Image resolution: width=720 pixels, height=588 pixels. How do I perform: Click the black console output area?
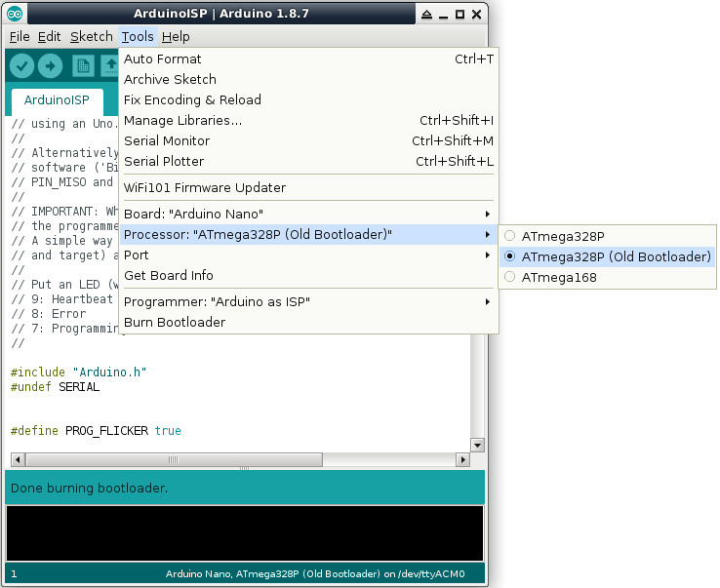245,533
